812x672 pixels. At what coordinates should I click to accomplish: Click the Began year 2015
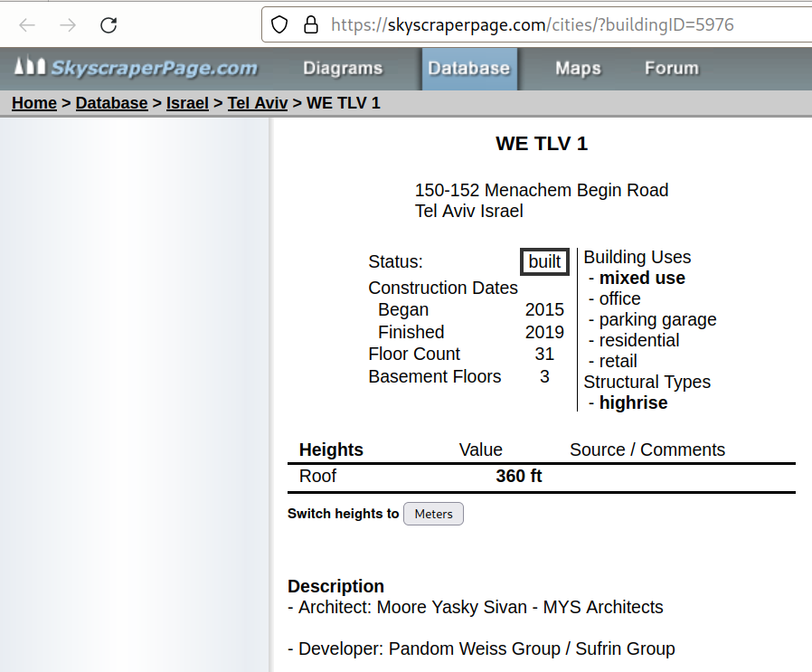(x=544, y=309)
